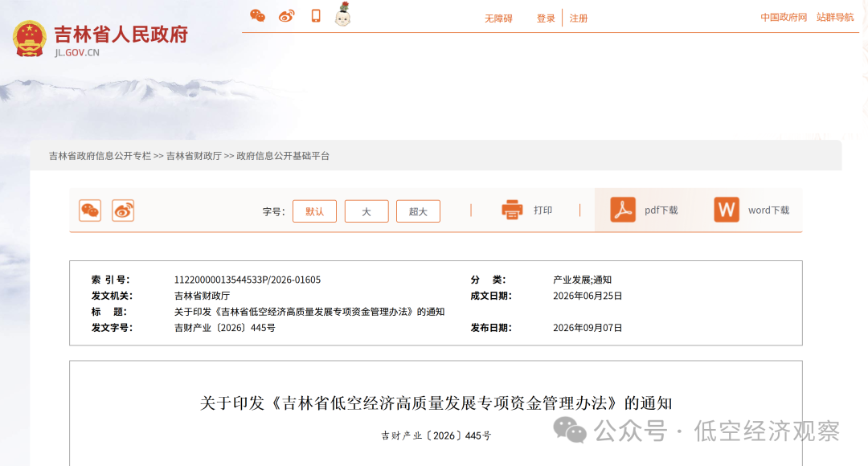Viewport: 868px width, 466px height.
Task: Click 发文字号 value 吉财产业〔2026〕445号 in table
Action: (x=225, y=328)
